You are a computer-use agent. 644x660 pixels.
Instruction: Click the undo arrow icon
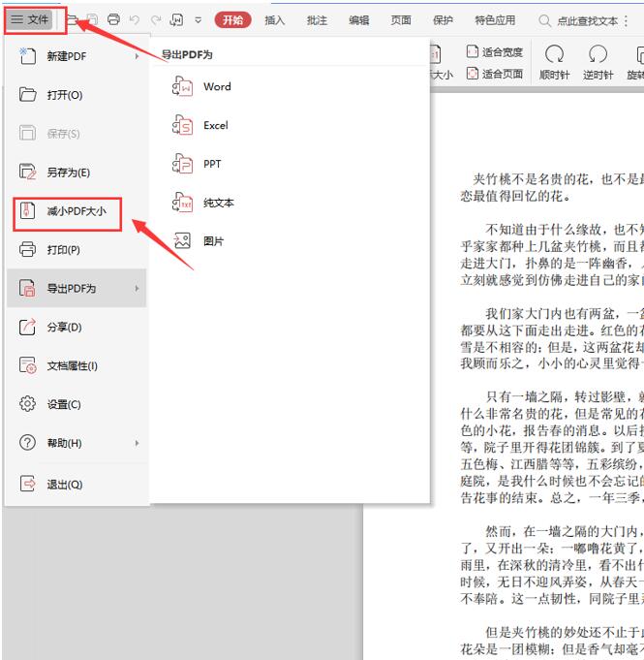point(135,19)
